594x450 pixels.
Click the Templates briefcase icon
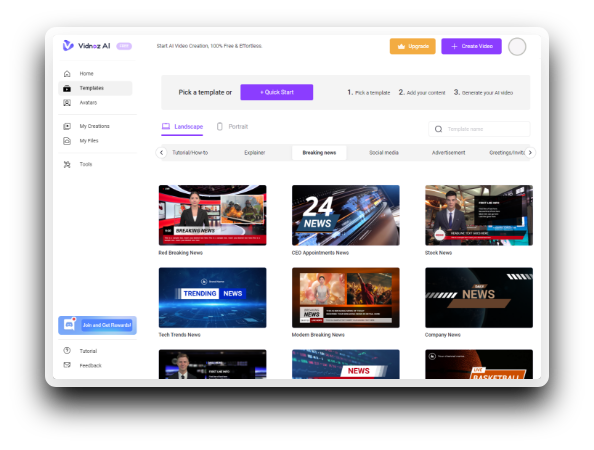[67, 88]
